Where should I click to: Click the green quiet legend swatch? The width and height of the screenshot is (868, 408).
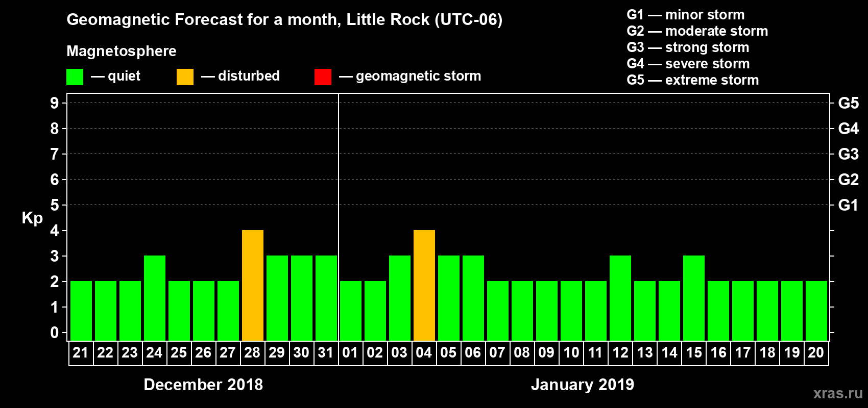[x=75, y=77]
